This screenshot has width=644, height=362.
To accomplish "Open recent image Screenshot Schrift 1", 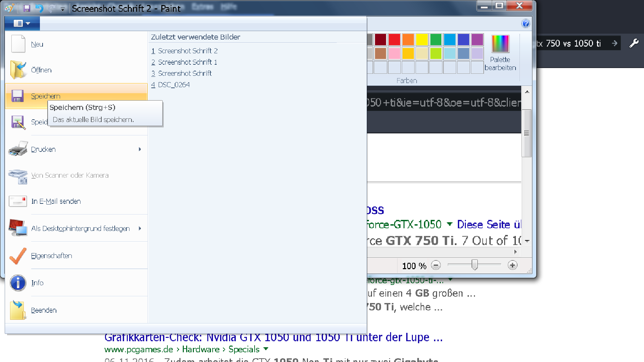I will click(187, 62).
